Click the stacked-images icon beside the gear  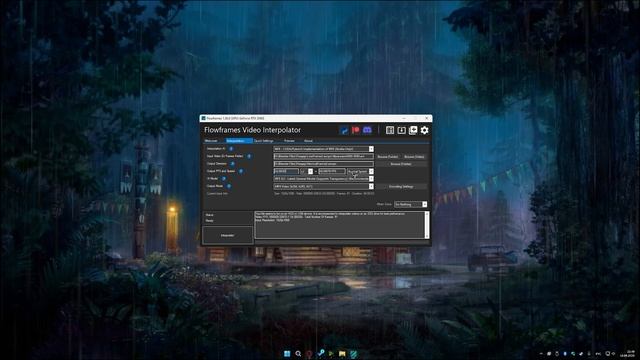coord(413,130)
